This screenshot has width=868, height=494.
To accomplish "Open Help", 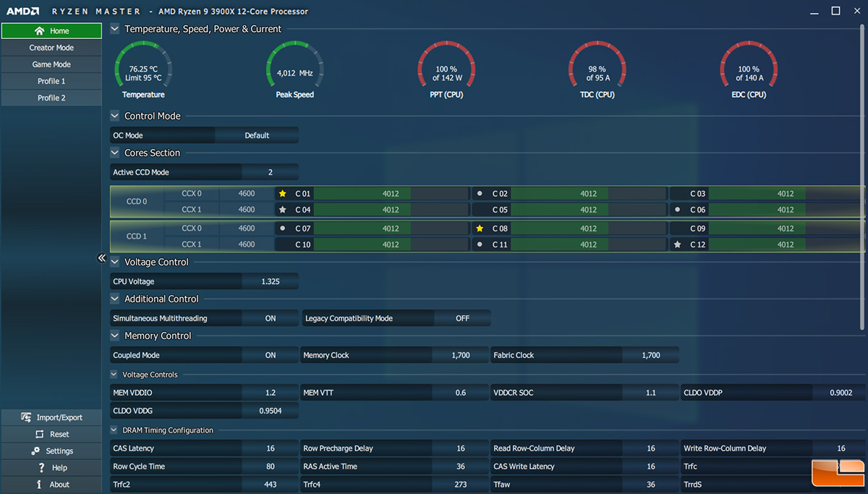I will [51, 468].
